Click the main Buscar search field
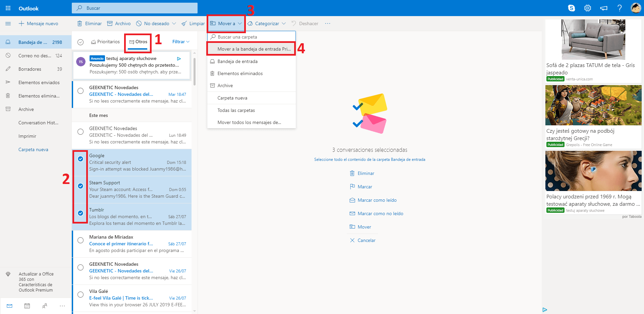This screenshot has width=644, height=314. [135, 8]
